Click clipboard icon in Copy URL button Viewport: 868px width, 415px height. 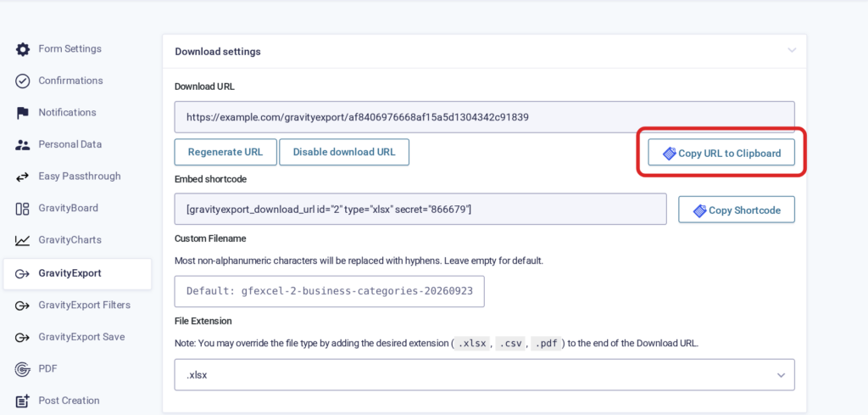670,154
